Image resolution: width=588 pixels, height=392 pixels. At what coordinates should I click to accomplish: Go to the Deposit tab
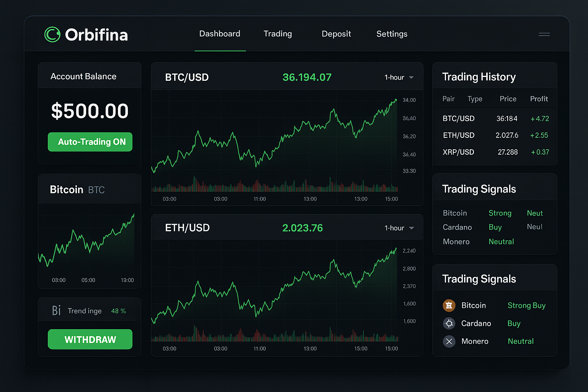click(x=336, y=34)
